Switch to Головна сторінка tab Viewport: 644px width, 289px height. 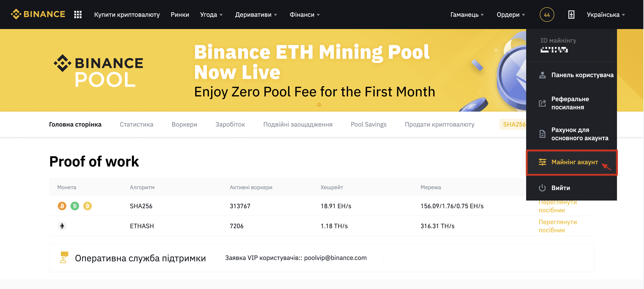click(x=75, y=124)
